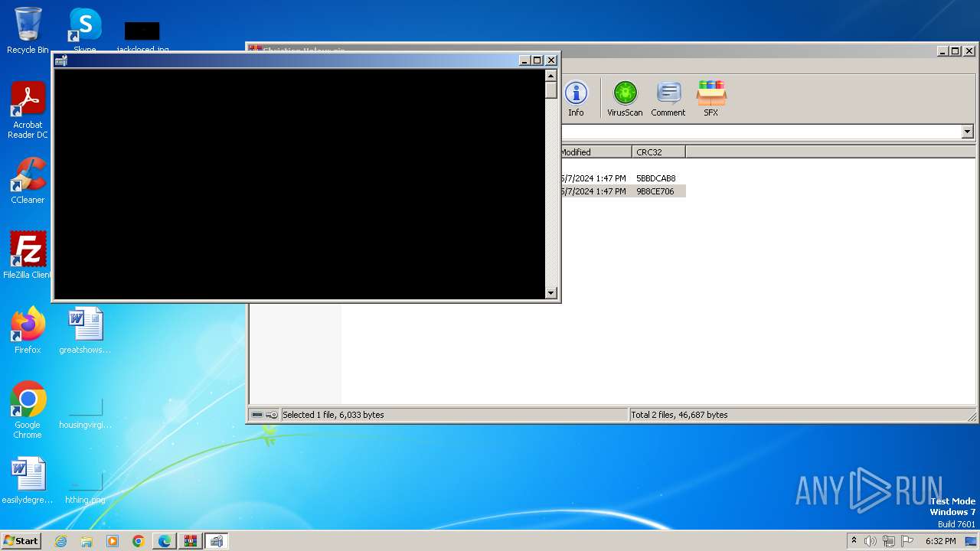Image resolution: width=980 pixels, height=551 pixels.
Task: Open the Start menu
Action: click(x=21, y=541)
